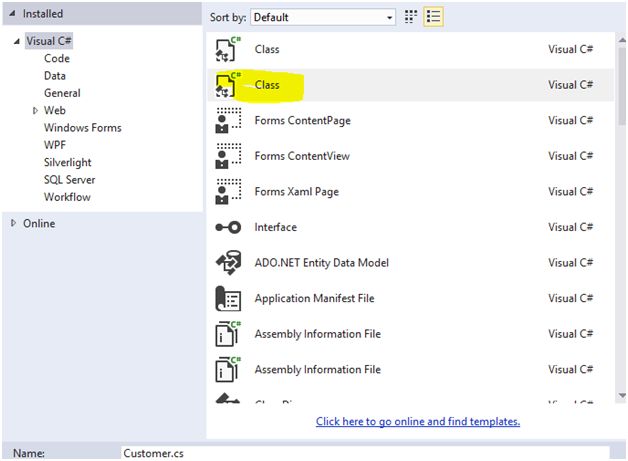Select the Interface template icon
The height and width of the screenshot is (461, 628).
click(229, 227)
